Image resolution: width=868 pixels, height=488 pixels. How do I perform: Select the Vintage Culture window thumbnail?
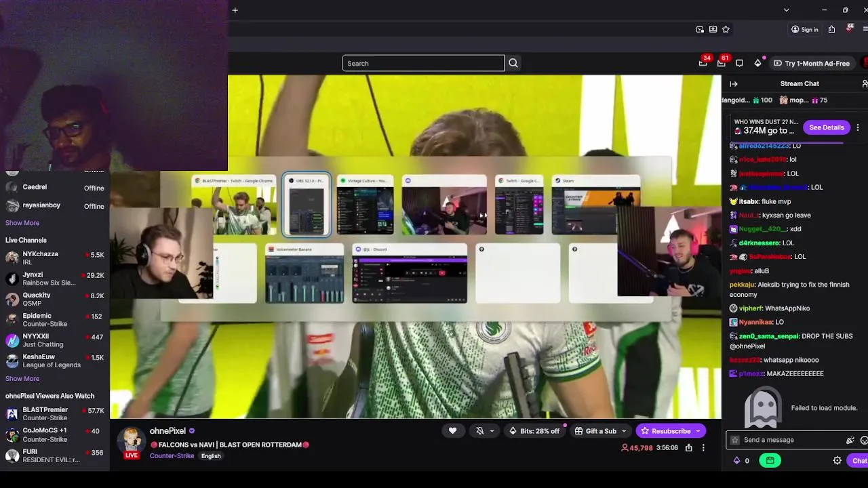pyautogui.click(x=365, y=205)
